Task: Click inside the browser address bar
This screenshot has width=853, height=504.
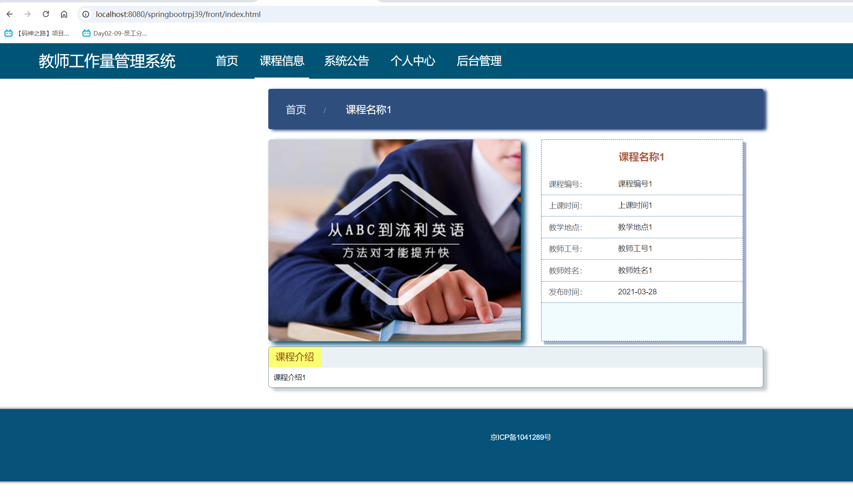Action: pyautogui.click(x=283, y=14)
